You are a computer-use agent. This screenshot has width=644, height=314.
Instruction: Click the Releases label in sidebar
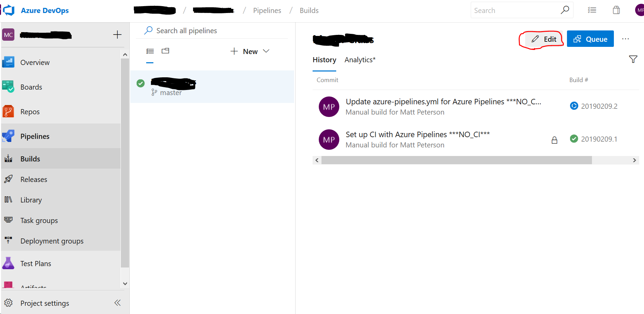tap(34, 180)
